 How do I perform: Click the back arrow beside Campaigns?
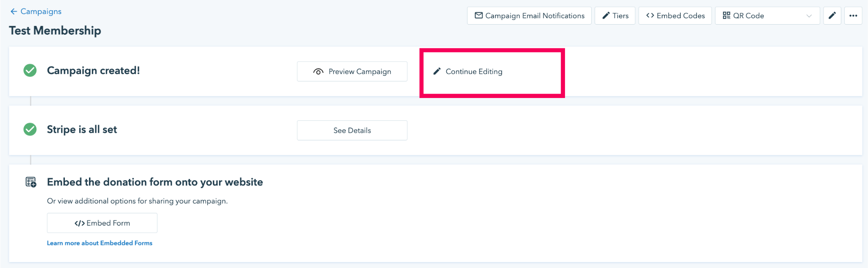click(14, 11)
